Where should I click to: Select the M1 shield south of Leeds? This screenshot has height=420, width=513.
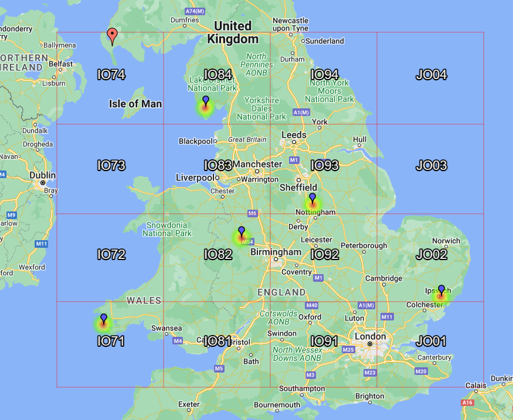pos(294,160)
